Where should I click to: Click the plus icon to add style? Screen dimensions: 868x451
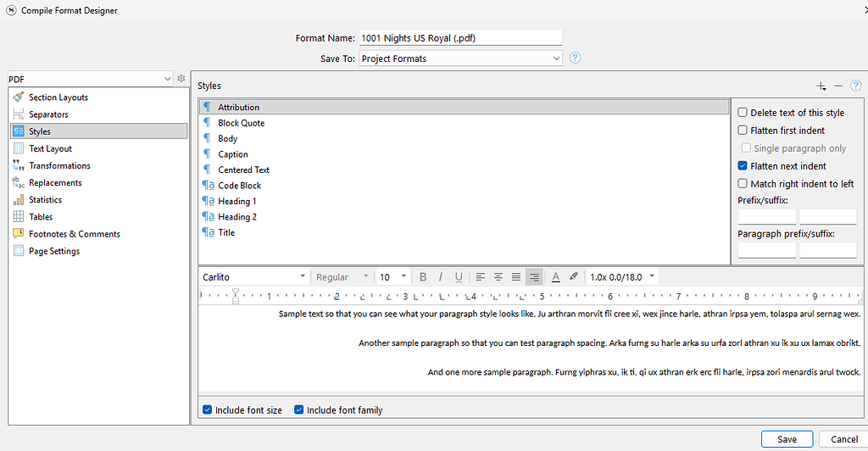click(821, 86)
